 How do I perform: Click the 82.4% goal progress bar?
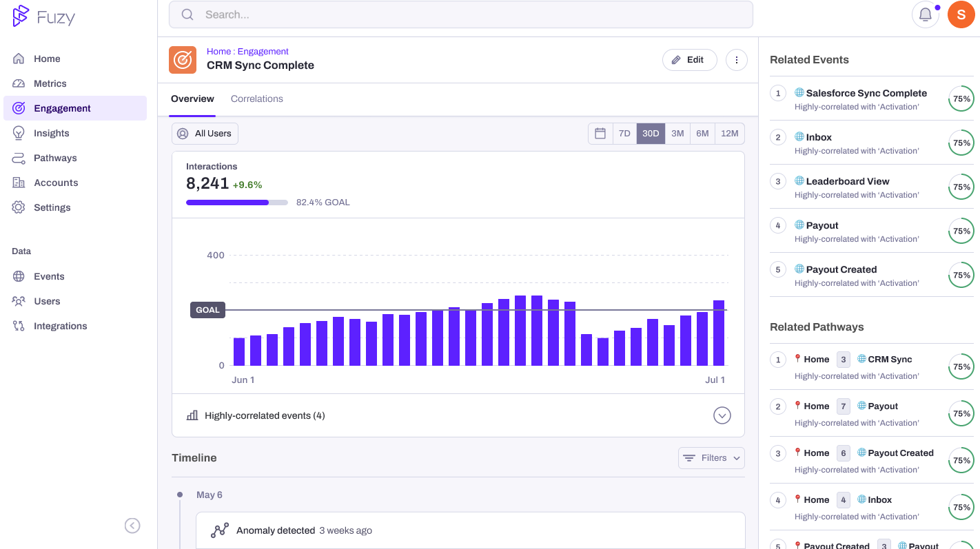pos(237,203)
